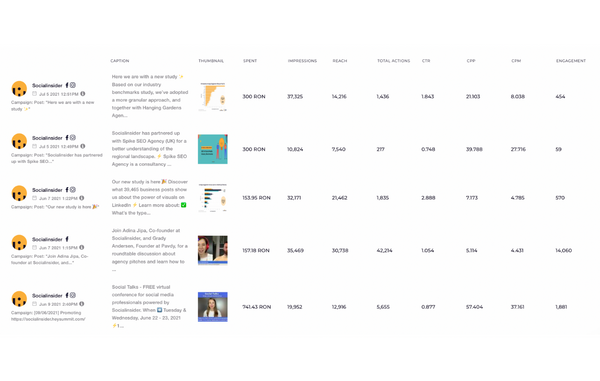Sort by the ENGAGEMENT column header

(571, 61)
